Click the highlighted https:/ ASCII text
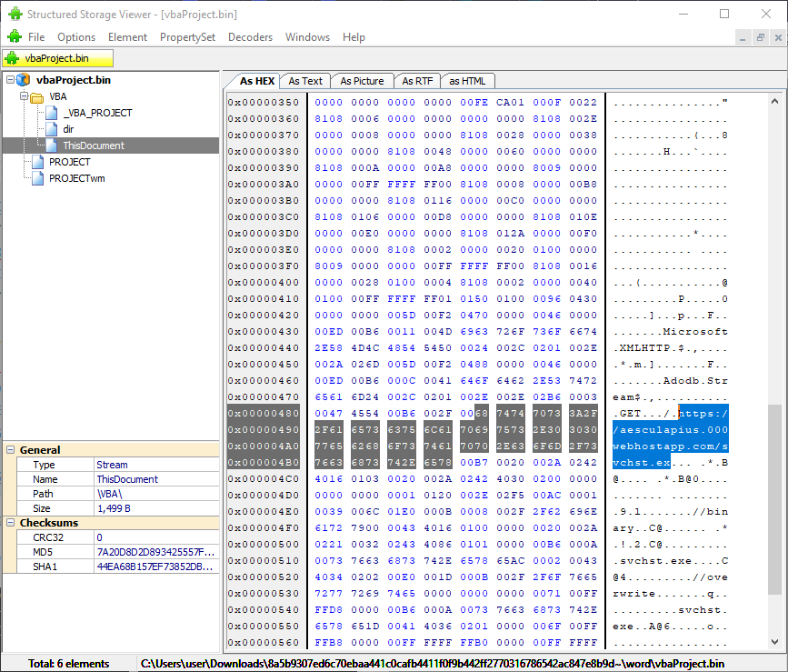 point(703,413)
